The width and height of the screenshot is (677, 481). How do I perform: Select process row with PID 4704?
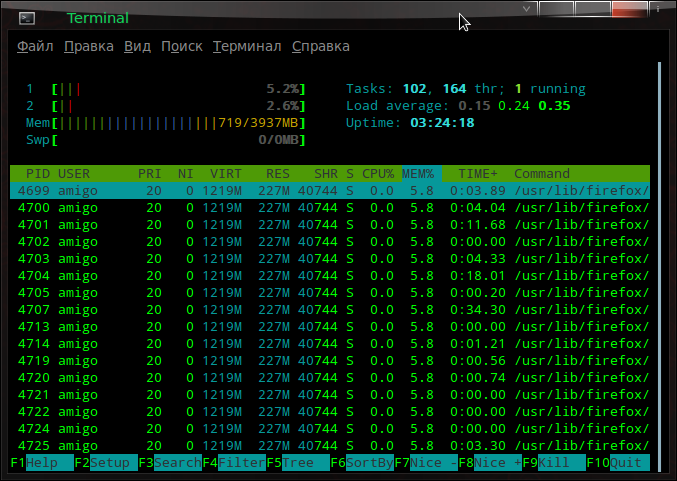click(330, 275)
